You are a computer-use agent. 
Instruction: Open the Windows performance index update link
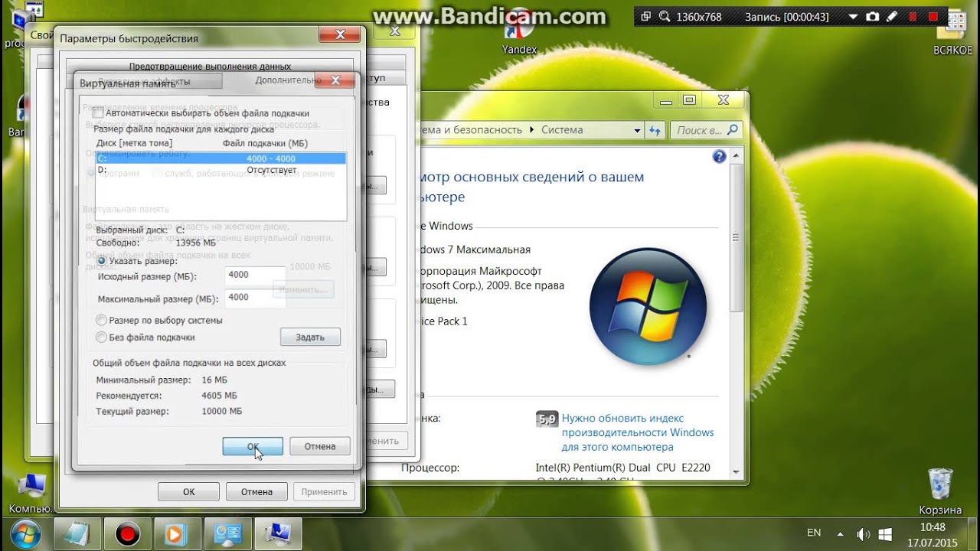[638, 432]
